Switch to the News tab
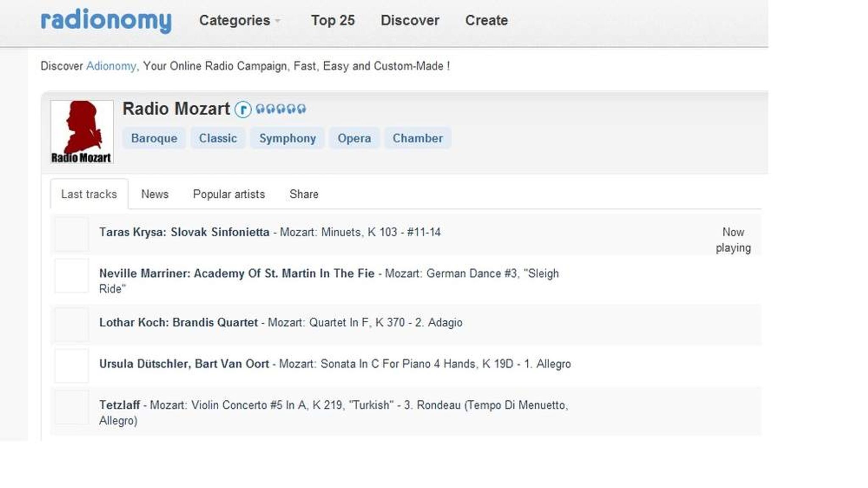Viewport: 868px width, 488px height. [155, 194]
